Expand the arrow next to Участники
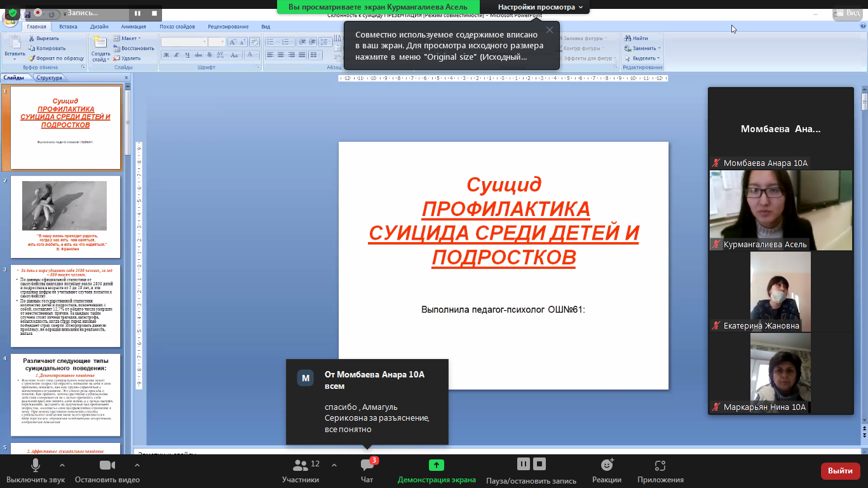This screenshot has width=868, height=488. click(334, 464)
